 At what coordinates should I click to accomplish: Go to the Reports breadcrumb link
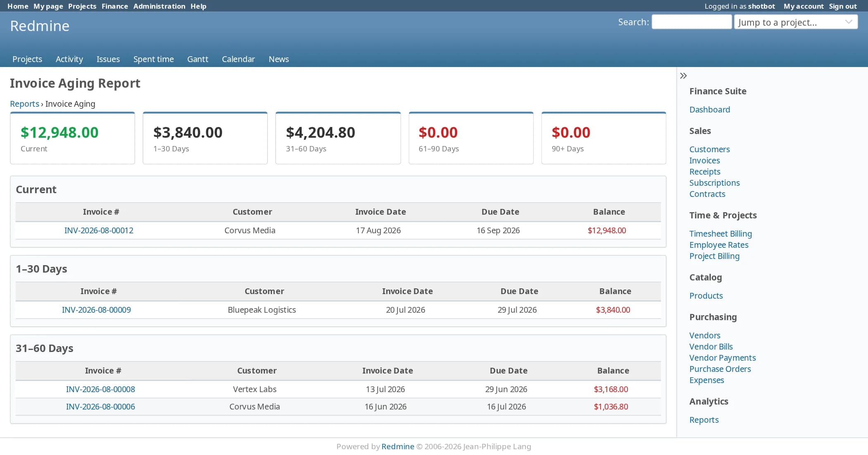click(24, 104)
